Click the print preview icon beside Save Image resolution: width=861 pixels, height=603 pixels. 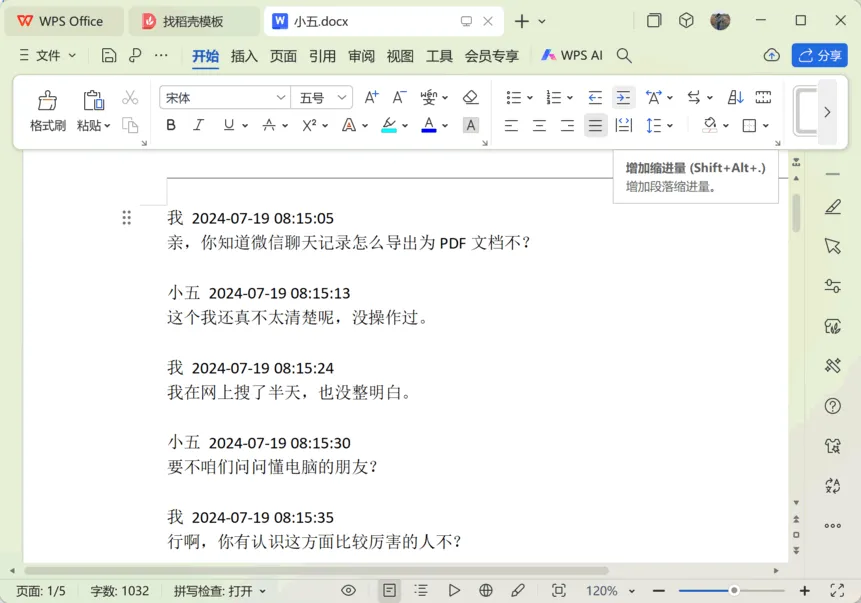pyautogui.click(x=135, y=55)
